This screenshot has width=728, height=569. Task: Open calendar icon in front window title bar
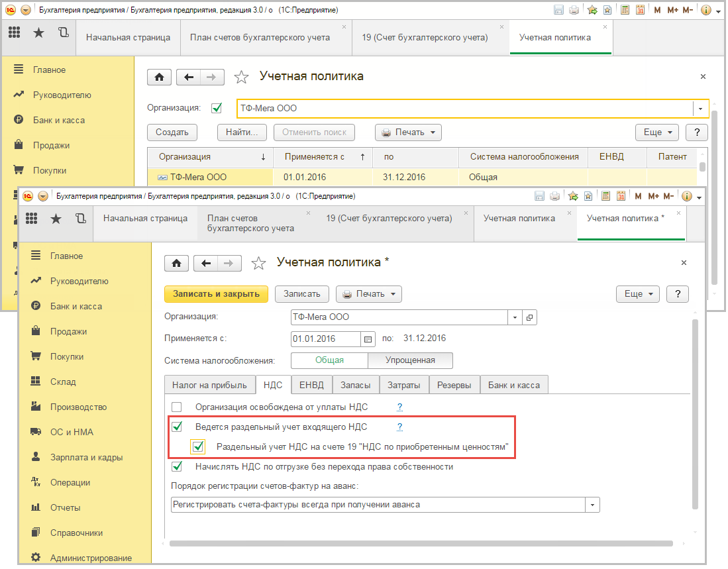(621, 196)
